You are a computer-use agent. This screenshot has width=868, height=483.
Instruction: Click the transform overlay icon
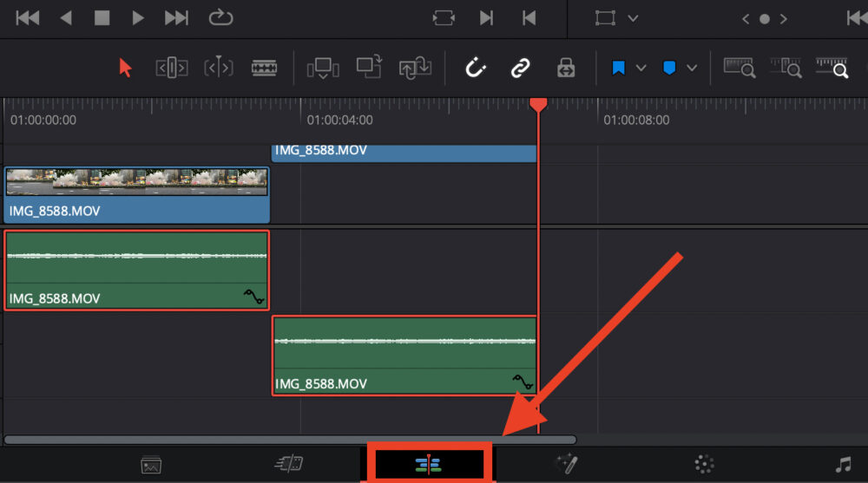605,18
